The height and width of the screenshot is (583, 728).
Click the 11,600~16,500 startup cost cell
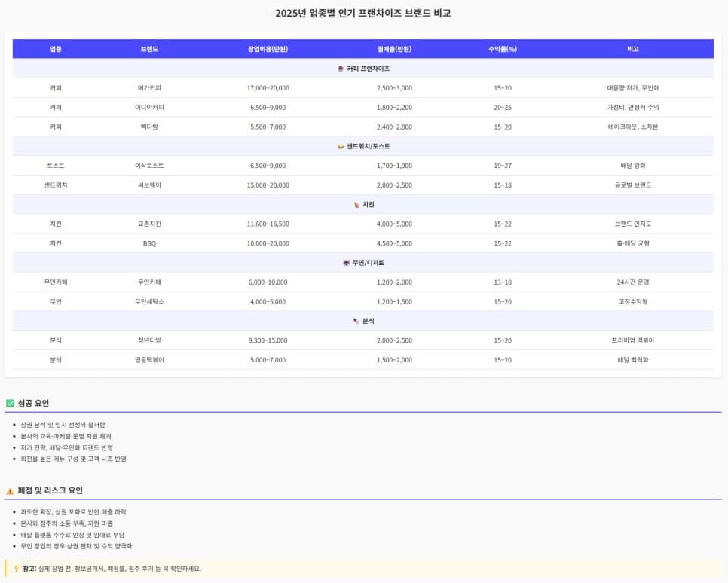pyautogui.click(x=268, y=224)
